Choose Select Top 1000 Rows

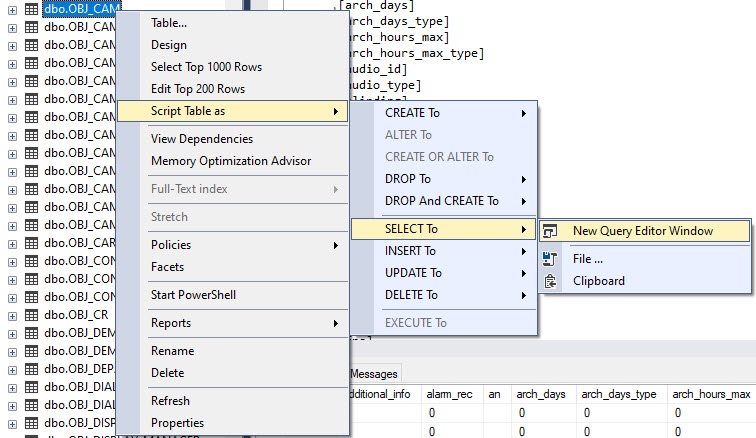[206, 67]
